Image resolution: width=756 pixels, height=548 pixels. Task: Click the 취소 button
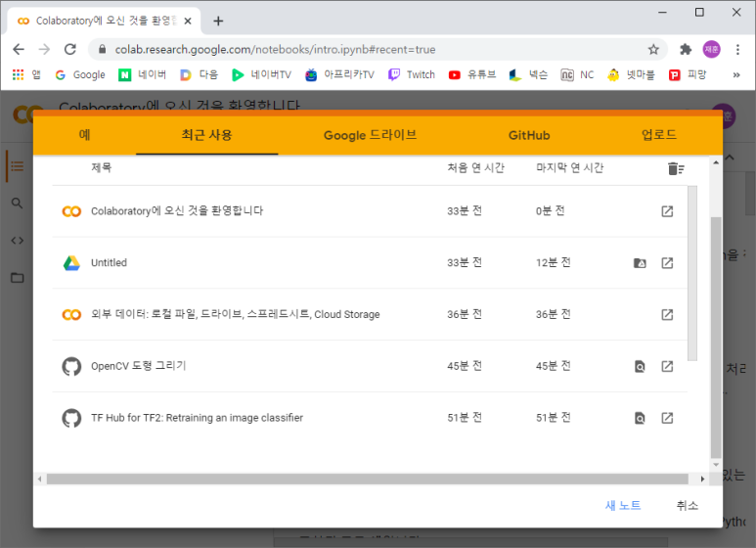pyautogui.click(x=688, y=506)
